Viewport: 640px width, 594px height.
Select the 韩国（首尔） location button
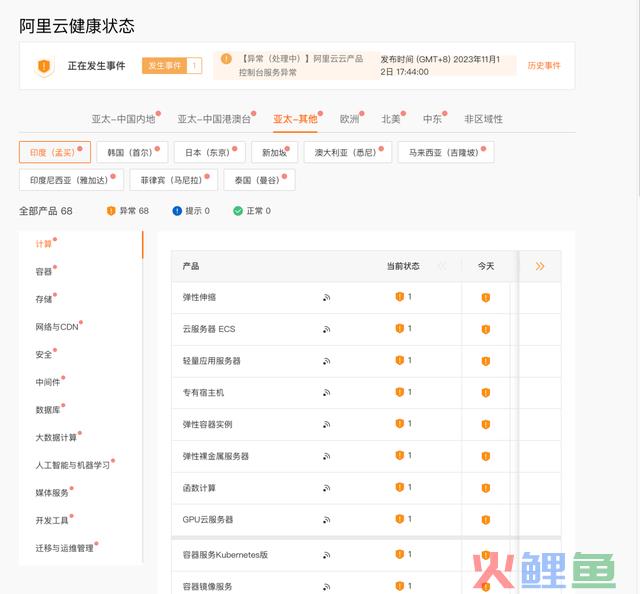[x=132, y=152]
